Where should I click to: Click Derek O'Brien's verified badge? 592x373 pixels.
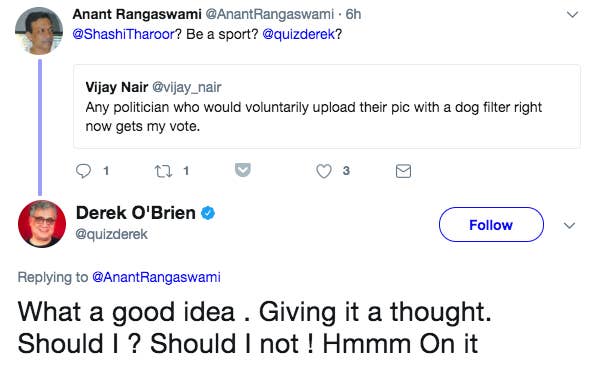click(208, 213)
